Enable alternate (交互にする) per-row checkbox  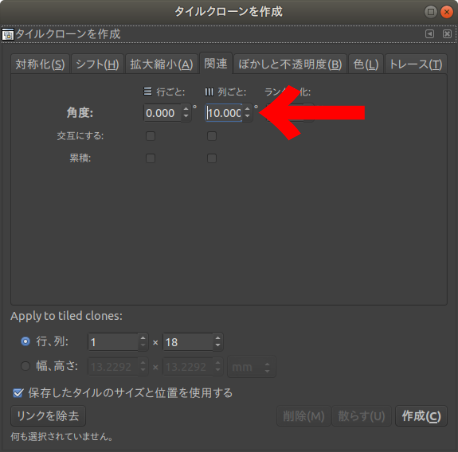151,136
